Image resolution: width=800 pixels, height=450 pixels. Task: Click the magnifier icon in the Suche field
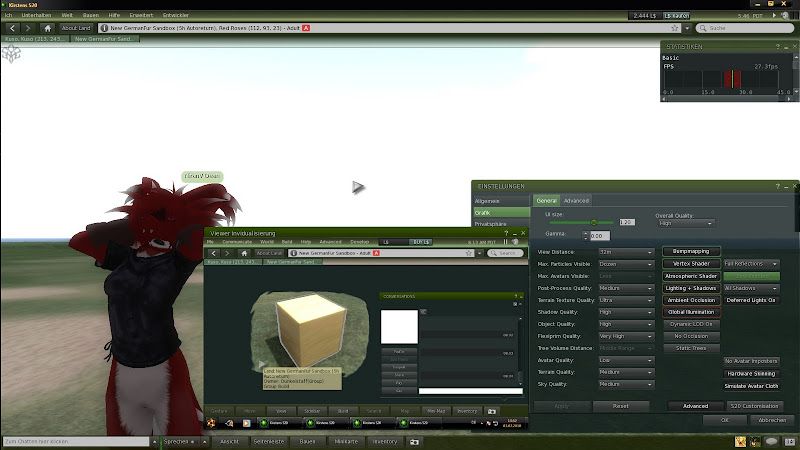click(703, 28)
